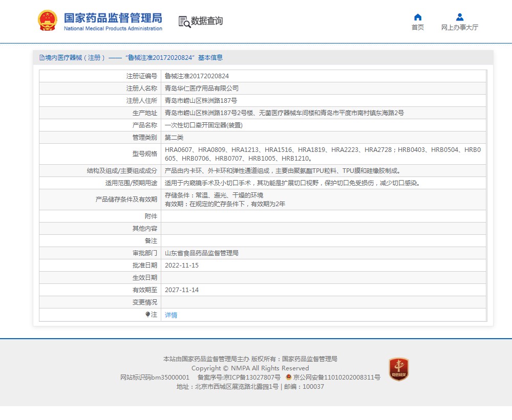This screenshot has width=512, height=420.
Task: Click the 产品名称 row label
Action: 145,125
